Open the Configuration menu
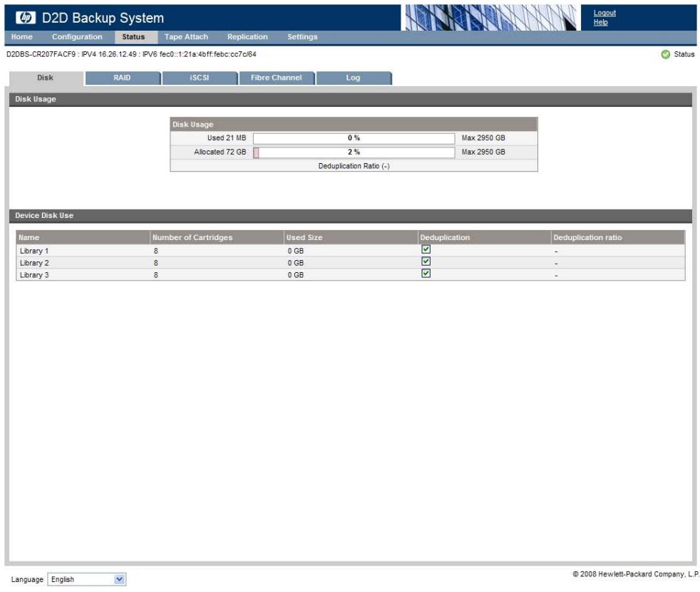The width and height of the screenshot is (700, 592). [x=77, y=37]
